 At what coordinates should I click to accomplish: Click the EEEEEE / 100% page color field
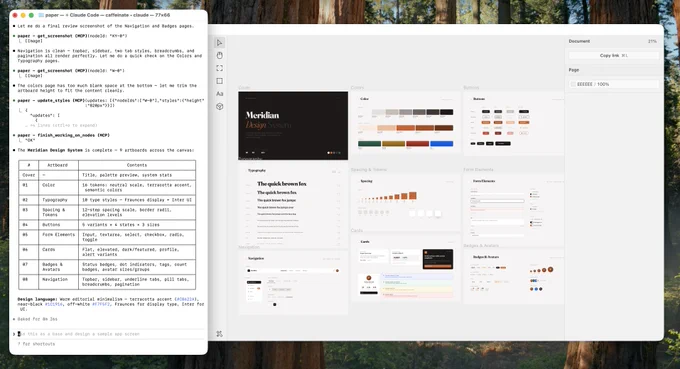click(614, 84)
